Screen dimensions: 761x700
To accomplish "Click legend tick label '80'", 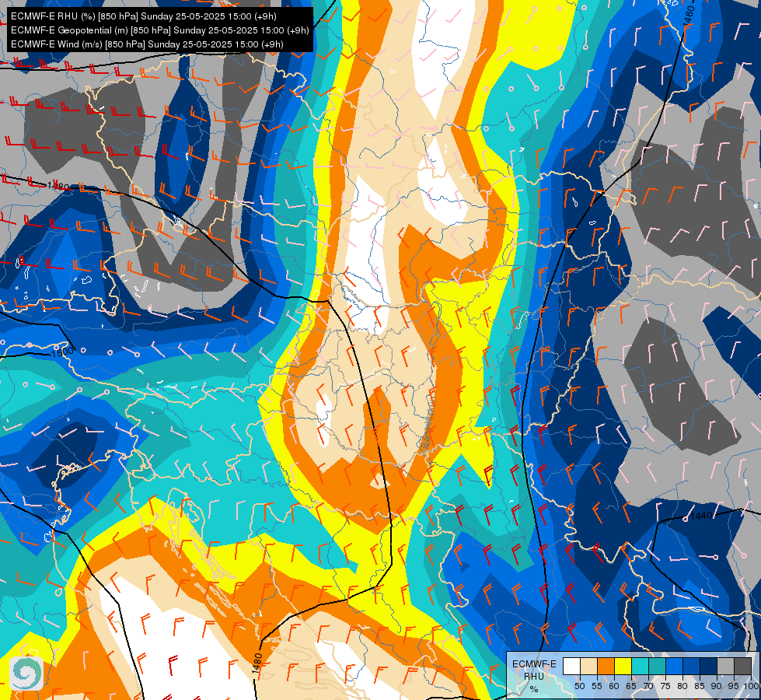I will click(682, 687).
